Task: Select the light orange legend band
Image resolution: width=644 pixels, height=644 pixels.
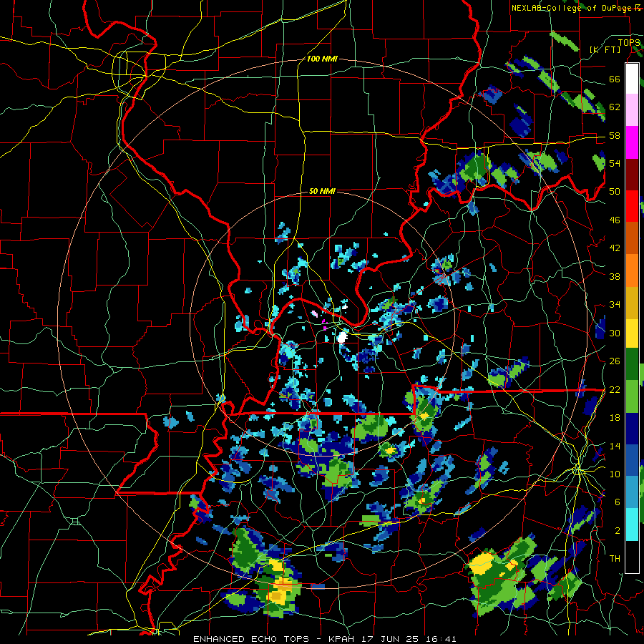Action: [x=632, y=270]
